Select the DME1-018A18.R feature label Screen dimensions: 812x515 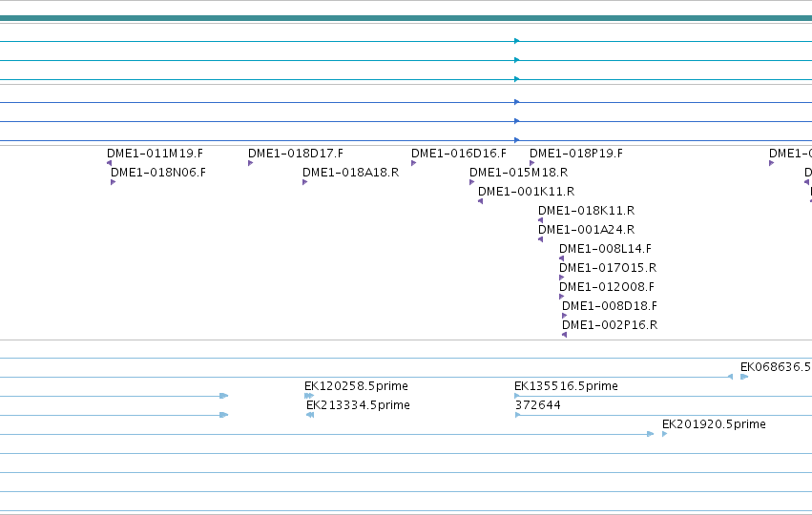pos(350,173)
